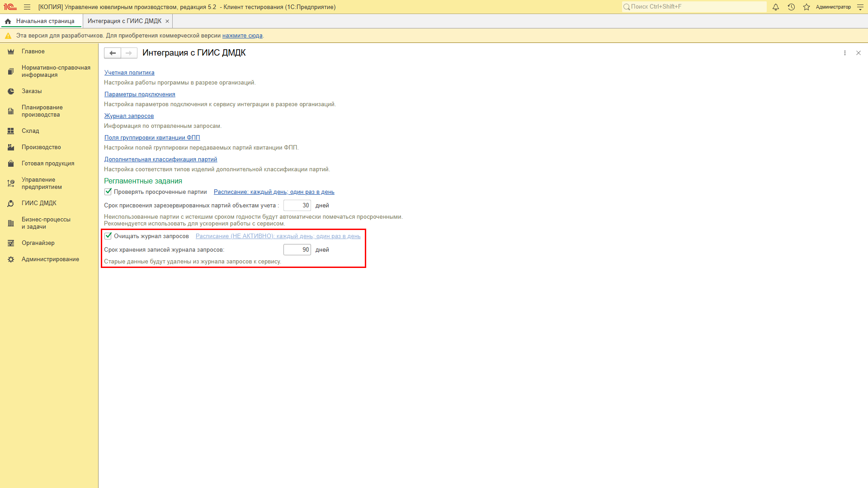Viewport: 868px width, 488px height.
Task: Click the 30 days reservation term field
Action: tap(297, 206)
